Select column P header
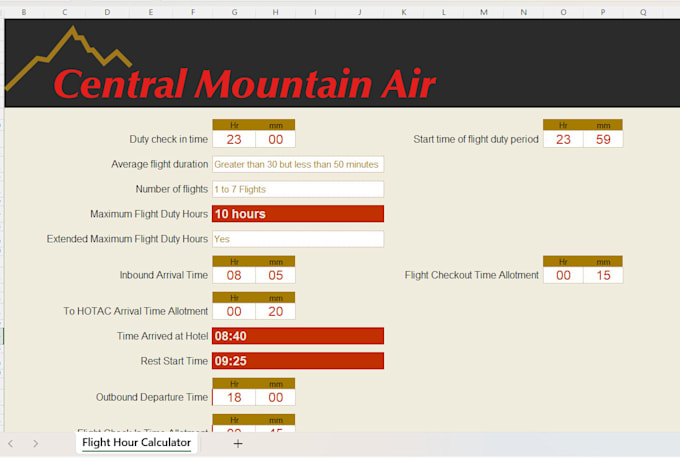 (x=603, y=12)
